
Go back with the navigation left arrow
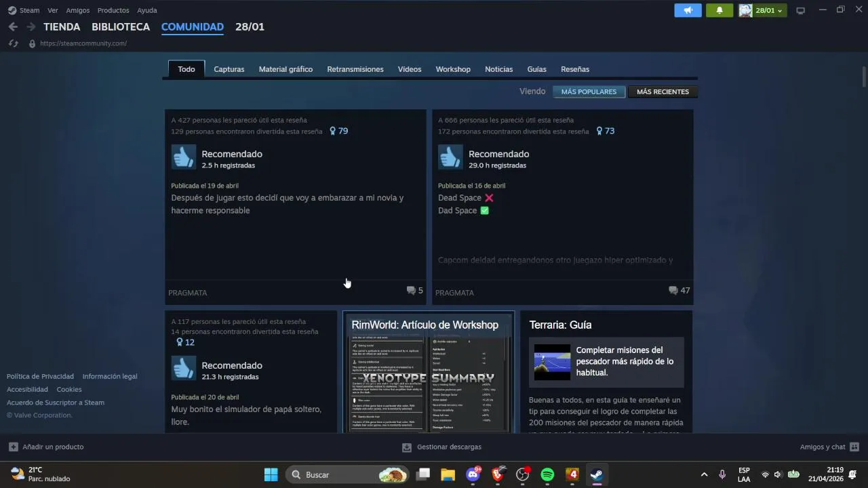[x=13, y=27]
